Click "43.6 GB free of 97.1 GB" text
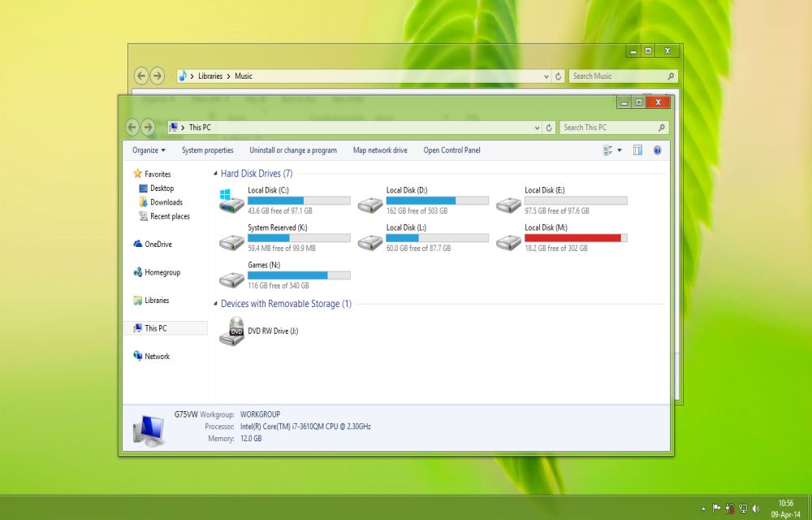 pos(280,210)
